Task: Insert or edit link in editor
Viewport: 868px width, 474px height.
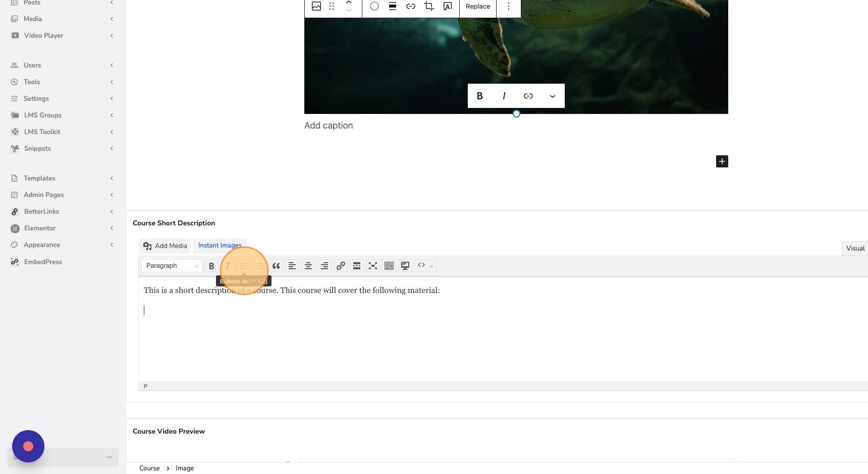Action: tap(341, 266)
